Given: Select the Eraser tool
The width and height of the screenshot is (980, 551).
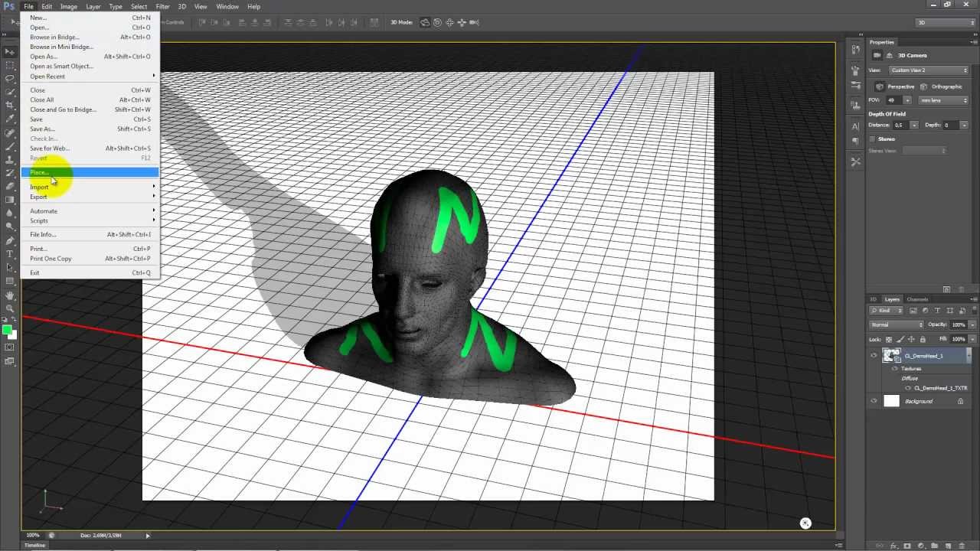Looking at the screenshot, I should pos(9,186).
